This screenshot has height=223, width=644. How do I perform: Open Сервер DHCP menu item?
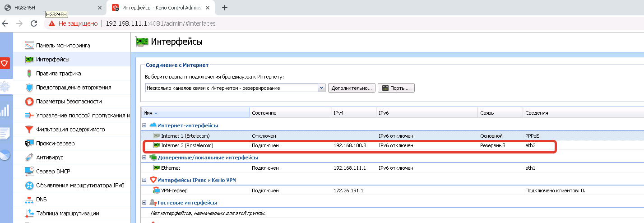(53, 172)
